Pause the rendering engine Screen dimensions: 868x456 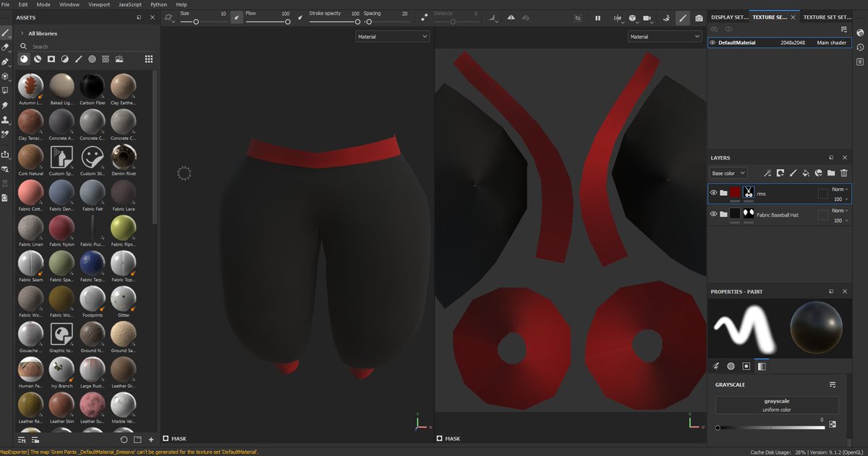click(x=597, y=17)
